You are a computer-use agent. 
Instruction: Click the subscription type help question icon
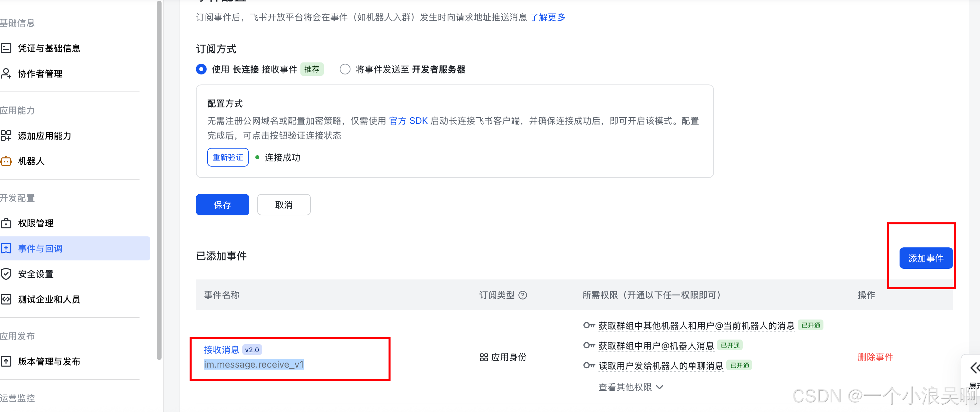coord(523,295)
